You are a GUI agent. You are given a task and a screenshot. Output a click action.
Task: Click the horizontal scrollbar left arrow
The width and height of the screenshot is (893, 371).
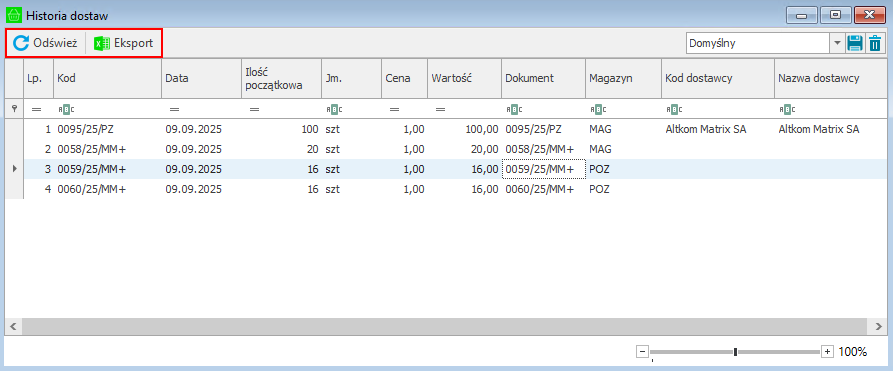(14, 326)
